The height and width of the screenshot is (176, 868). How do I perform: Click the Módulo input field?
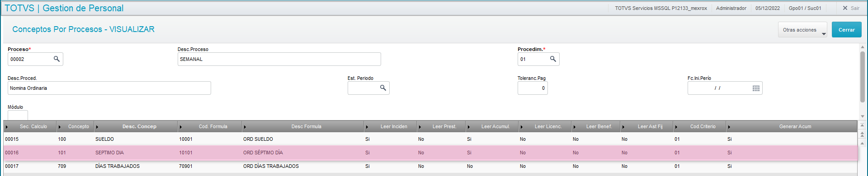point(18,115)
